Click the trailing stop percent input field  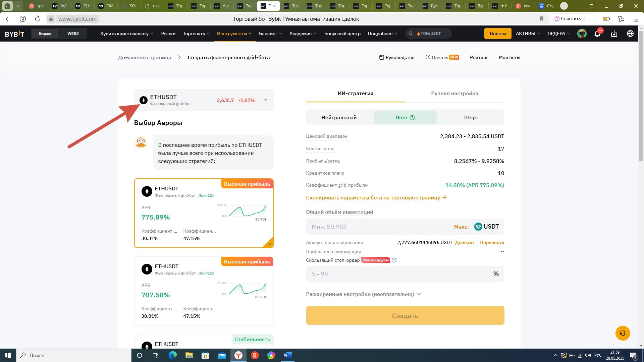[405, 274]
